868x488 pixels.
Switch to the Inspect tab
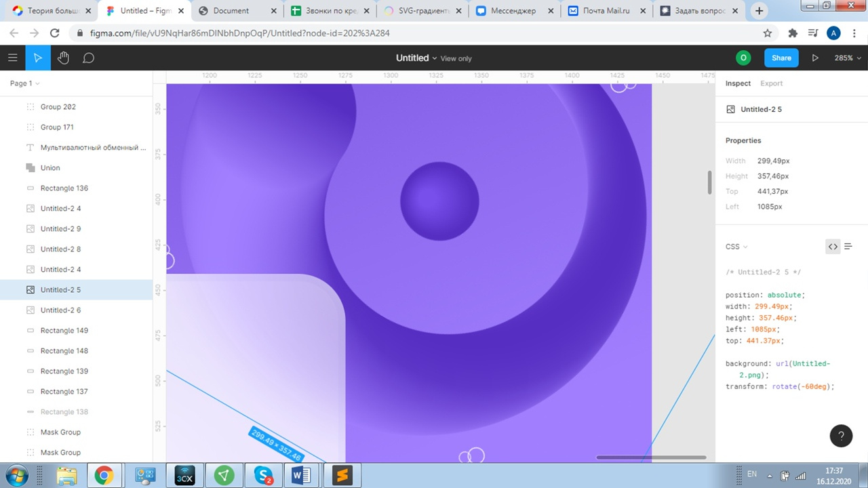click(738, 83)
